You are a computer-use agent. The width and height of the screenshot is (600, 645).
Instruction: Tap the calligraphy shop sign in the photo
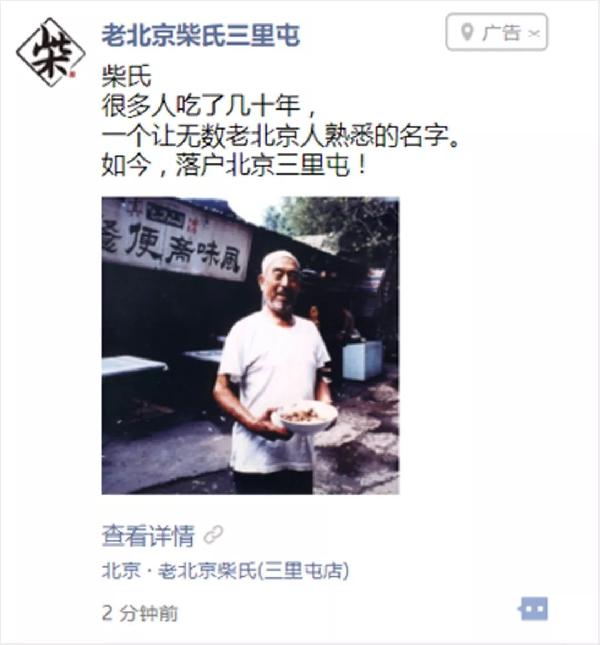[177, 239]
